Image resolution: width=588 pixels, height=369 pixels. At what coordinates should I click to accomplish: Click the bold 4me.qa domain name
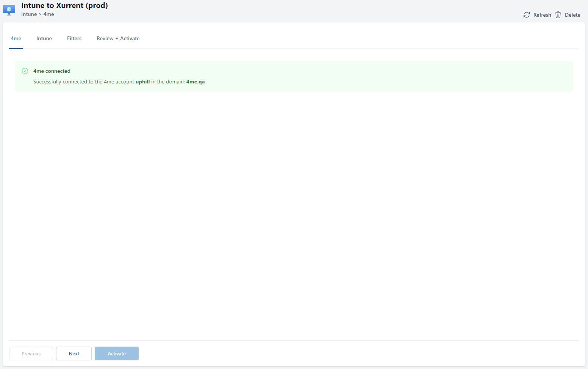pyautogui.click(x=195, y=82)
